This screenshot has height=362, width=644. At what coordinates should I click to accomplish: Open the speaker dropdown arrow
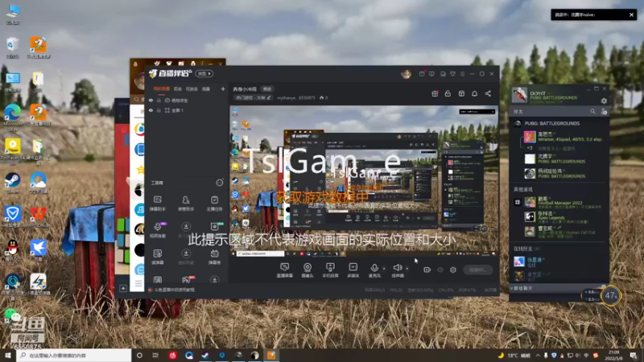tap(407, 269)
